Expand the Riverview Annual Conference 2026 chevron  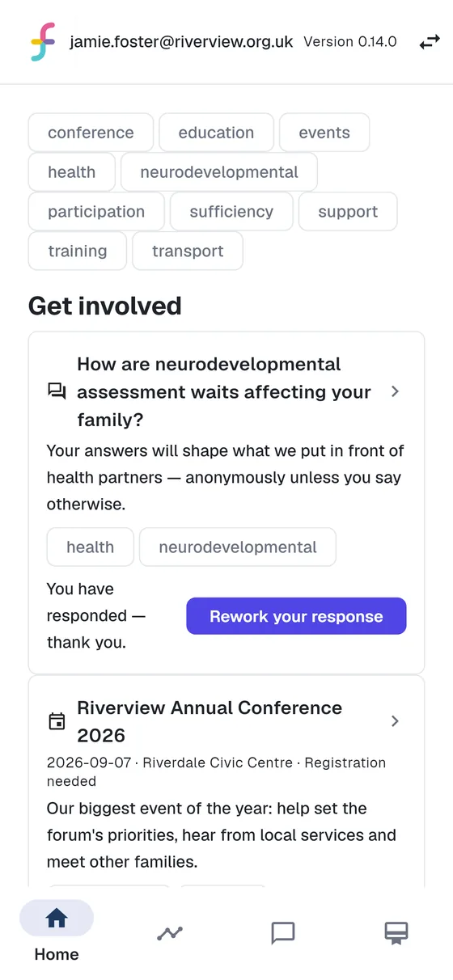(x=395, y=721)
